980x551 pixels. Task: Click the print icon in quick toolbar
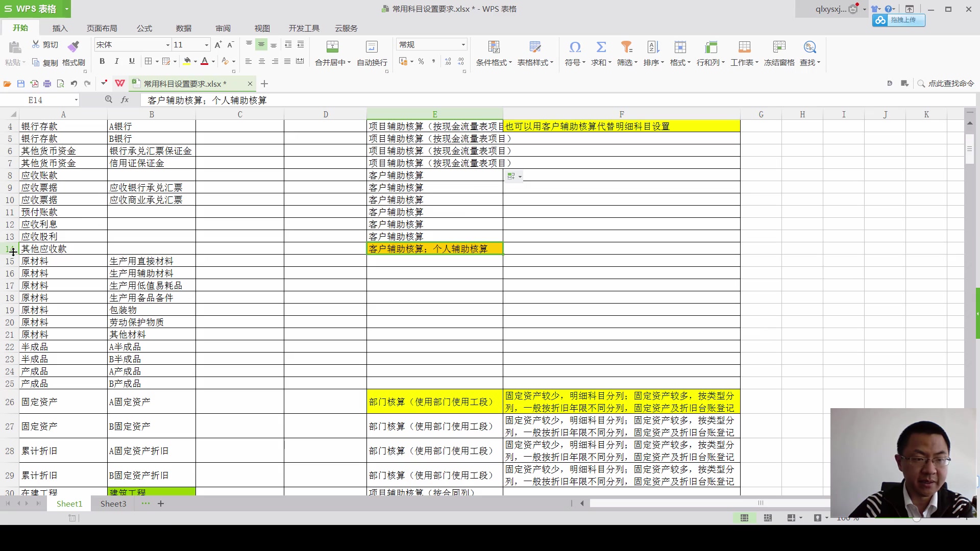[47, 84]
